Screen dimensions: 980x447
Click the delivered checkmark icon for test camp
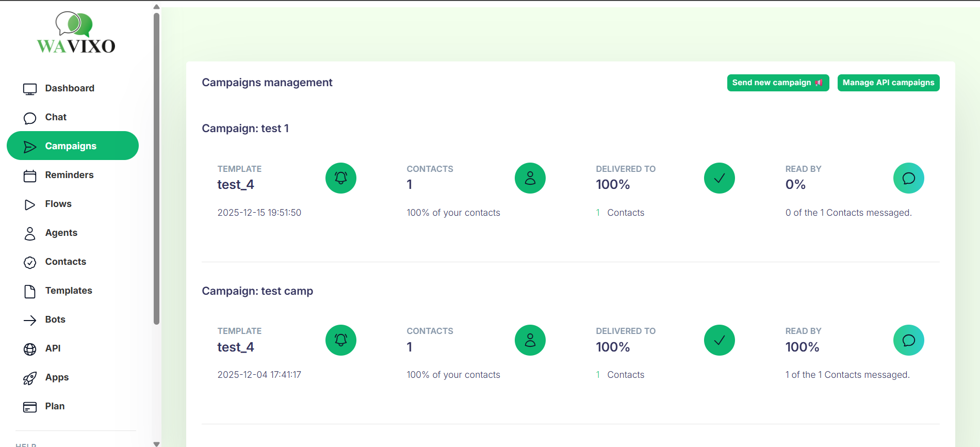[719, 340]
